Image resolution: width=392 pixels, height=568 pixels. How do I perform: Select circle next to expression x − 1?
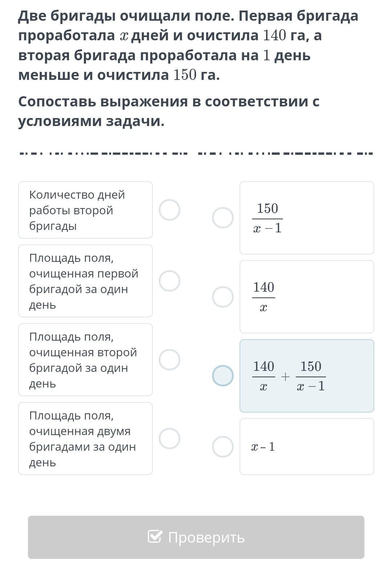point(223,447)
